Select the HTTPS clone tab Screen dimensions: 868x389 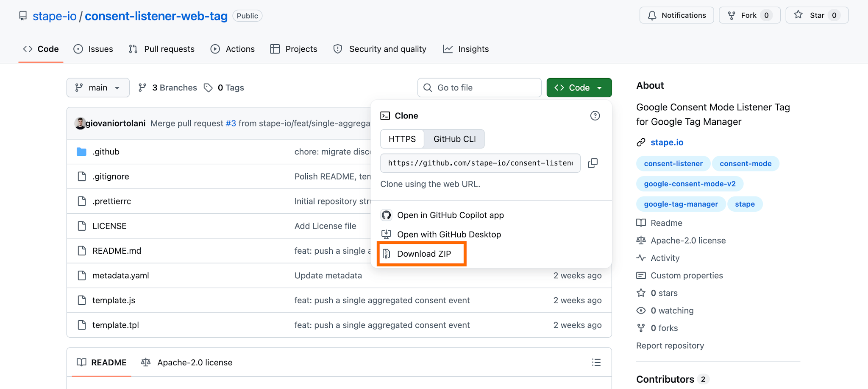[402, 139]
